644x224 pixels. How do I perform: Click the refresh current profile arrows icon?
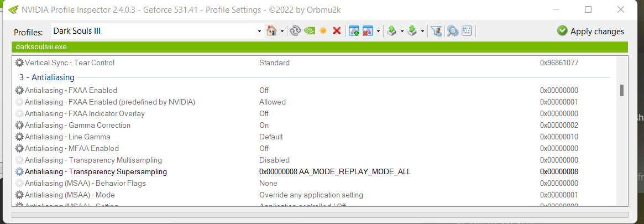tap(295, 31)
